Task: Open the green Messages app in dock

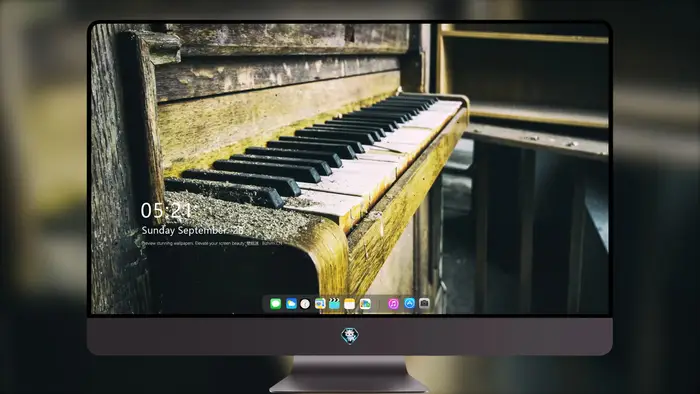Action: (x=275, y=304)
